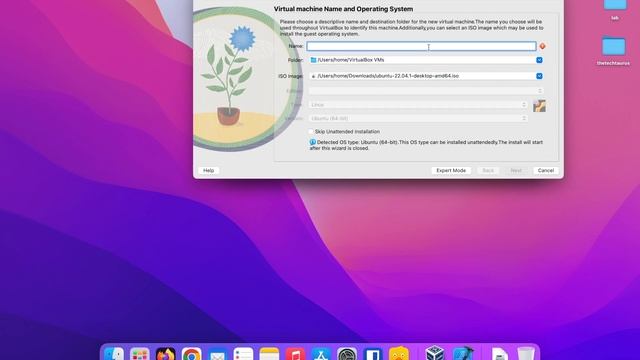
Task: Launch Firefox from the Dock
Action: click(x=166, y=354)
